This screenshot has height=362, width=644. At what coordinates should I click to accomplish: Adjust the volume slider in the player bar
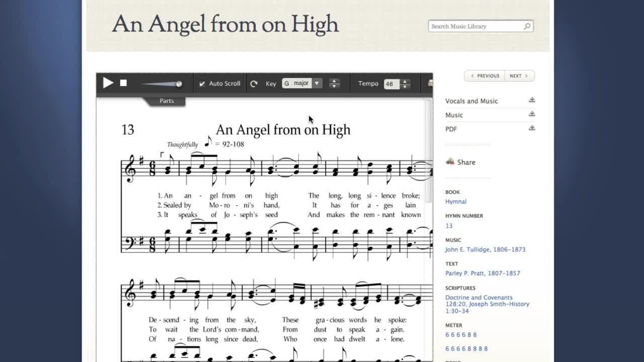point(162,84)
